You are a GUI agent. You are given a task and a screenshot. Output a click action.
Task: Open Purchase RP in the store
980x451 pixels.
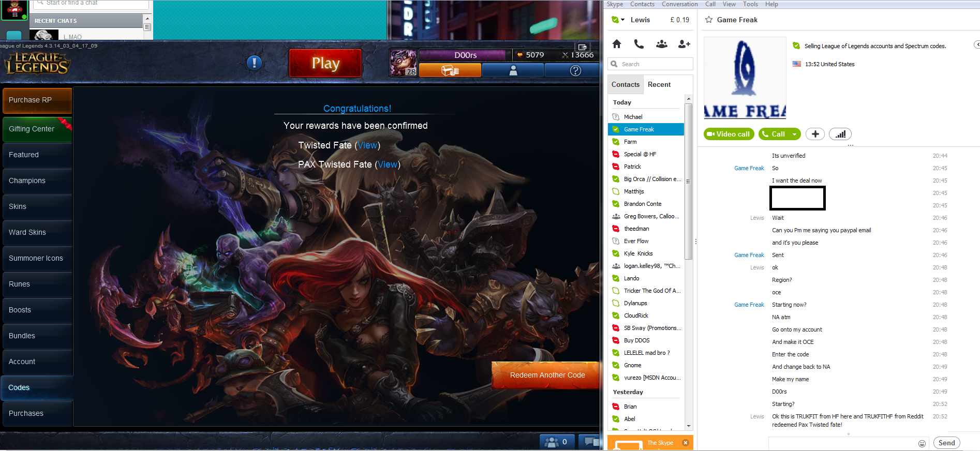pyautogui.click(x=37, y=100)
